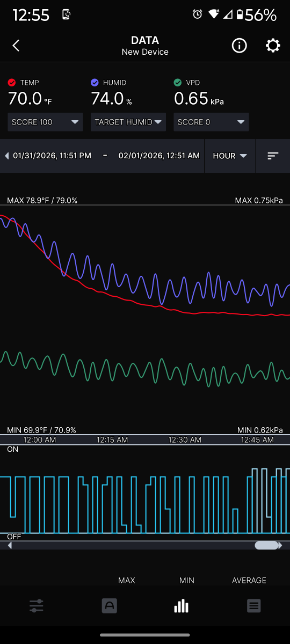The height and width of the screenshot is (644, 290).
Task: Click 'MIN 0.62kPa' chart label
Action: click(260, 430)
